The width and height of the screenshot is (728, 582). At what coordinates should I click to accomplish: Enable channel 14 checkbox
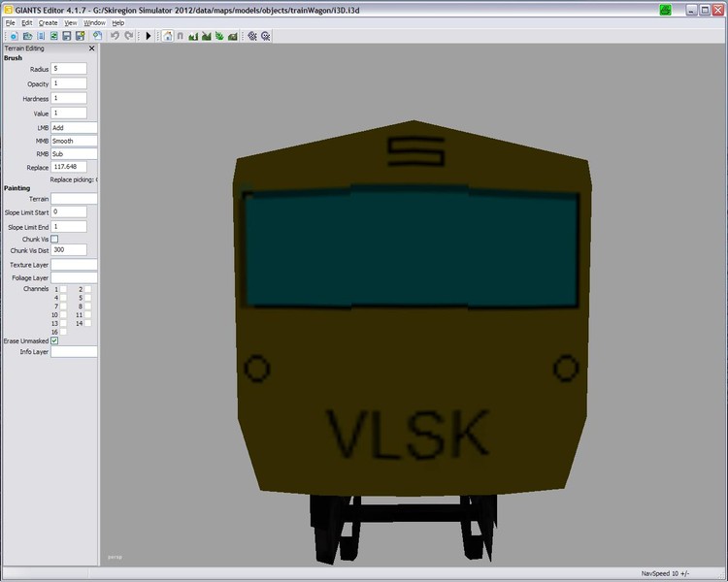[x=87, y=323]
